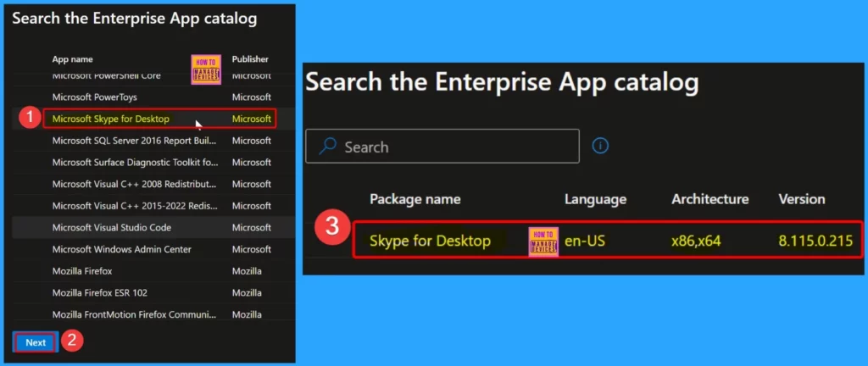The width and height of the screenshot is (868, 366).
Task: Click the Architecture column header
Action: point(710,199)
